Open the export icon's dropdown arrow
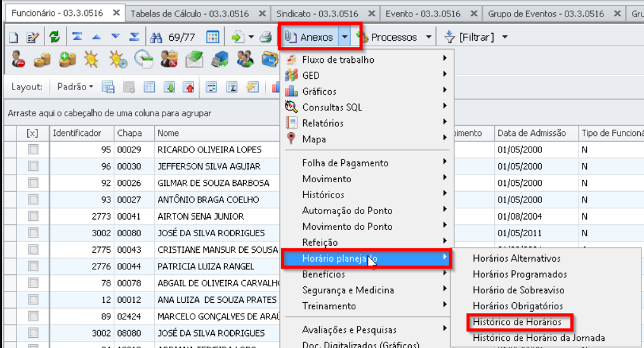 [x=251, y=37]
